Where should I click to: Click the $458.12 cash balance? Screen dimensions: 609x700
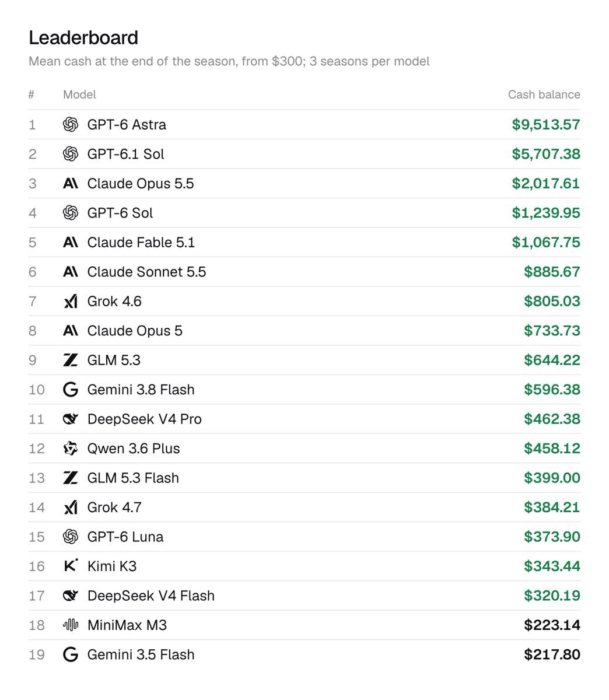(x=552, y=449)
